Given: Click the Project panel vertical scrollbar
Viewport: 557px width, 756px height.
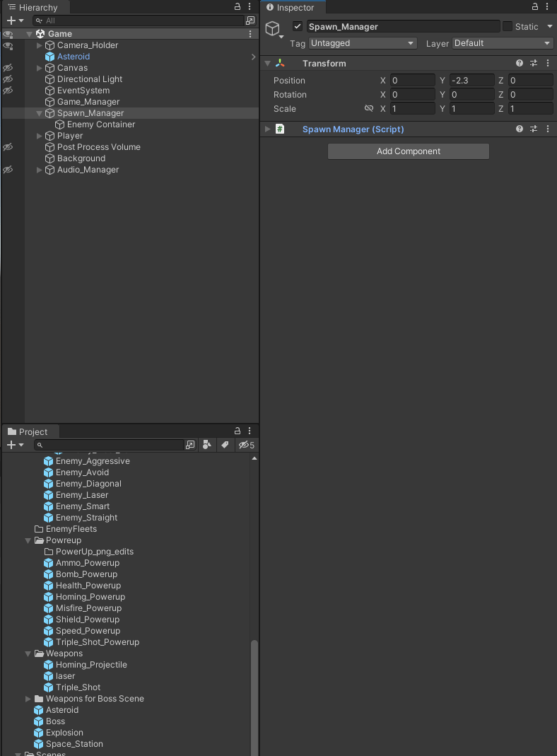Looking at the screenshot, I should point(254,697).
